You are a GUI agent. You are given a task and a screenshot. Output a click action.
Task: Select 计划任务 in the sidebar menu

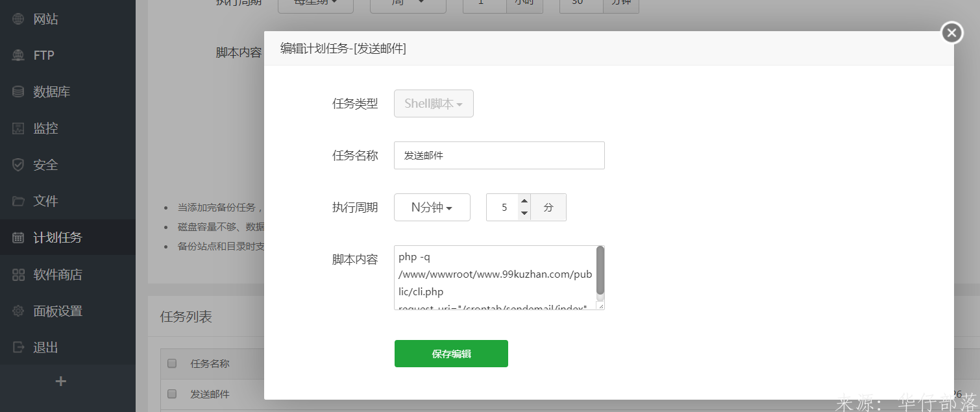coord(57,237)
